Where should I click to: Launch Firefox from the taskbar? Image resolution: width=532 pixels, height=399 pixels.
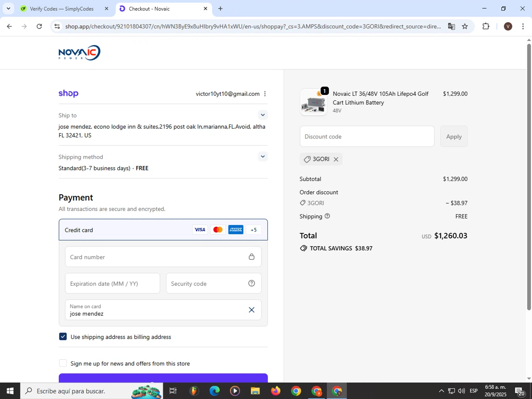pos(276,391)
